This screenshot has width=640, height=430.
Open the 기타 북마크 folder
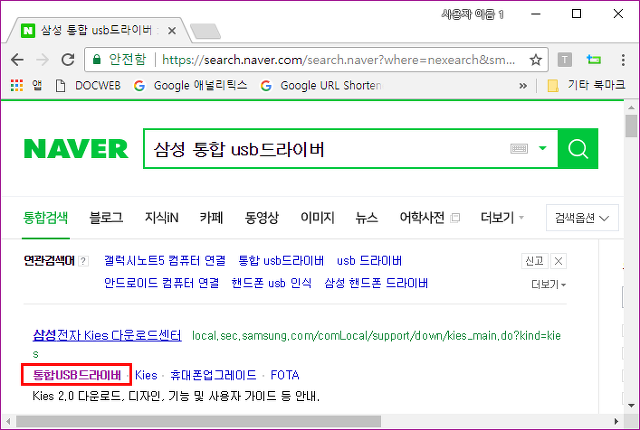point(586,85)
